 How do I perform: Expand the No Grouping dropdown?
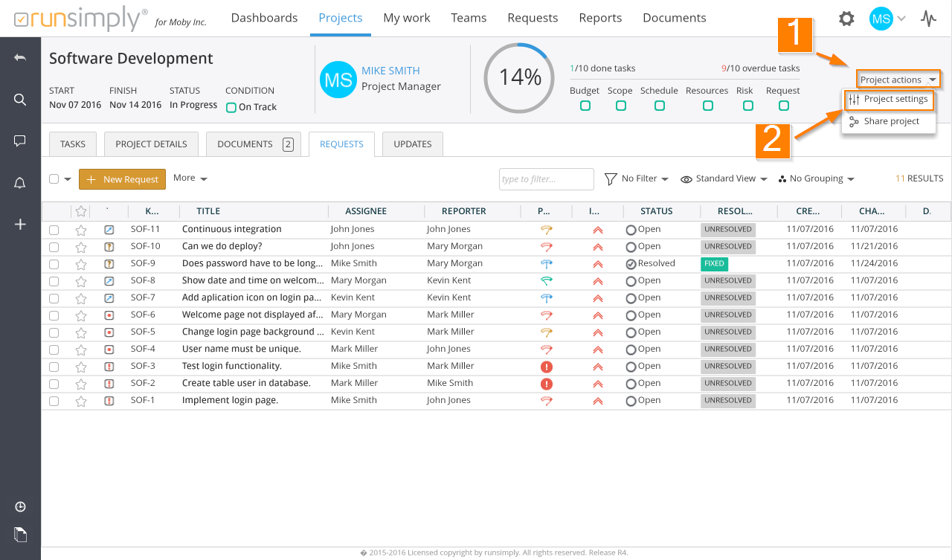pyautogui.click(x=816, y=178)
